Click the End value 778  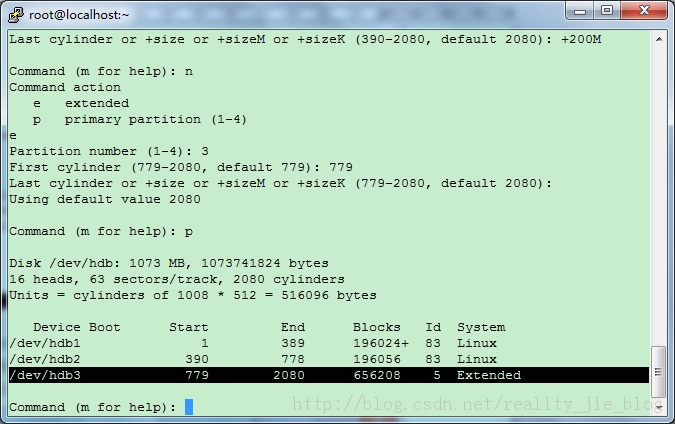(293, 359)
